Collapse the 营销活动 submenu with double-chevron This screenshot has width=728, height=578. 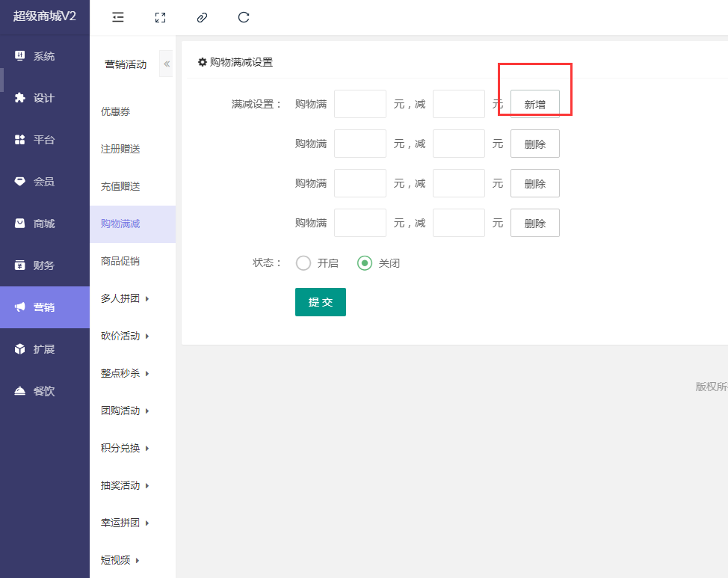[x=166, y=64]
